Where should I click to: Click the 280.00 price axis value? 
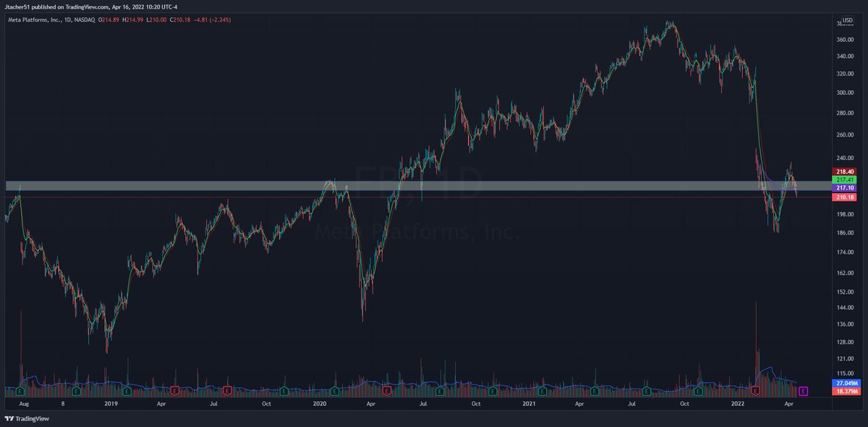846,112
